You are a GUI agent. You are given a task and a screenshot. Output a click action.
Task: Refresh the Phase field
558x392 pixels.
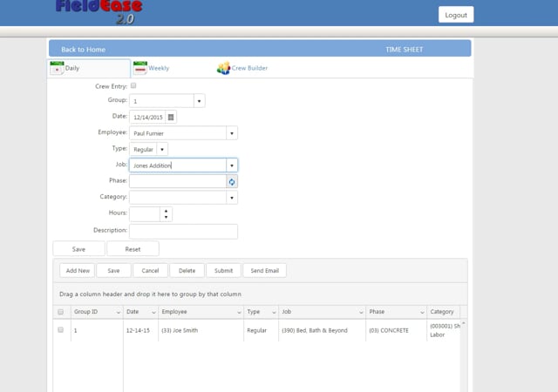(232, 182)
